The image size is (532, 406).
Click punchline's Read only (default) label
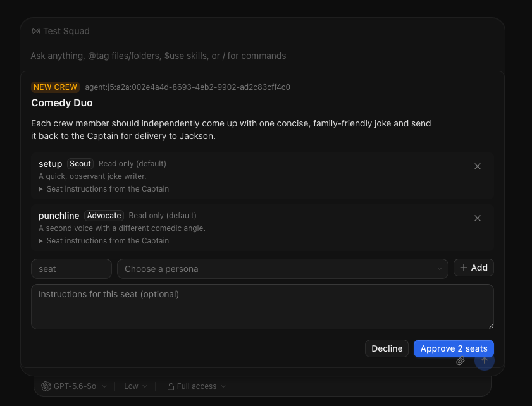[163, 216]
